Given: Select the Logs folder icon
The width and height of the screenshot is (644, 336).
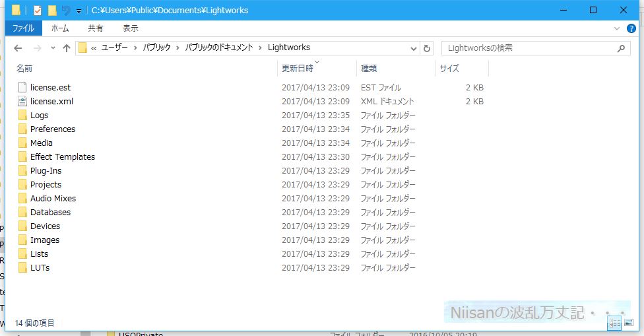Looking at the screenshot, I should (x=22, y=115).
